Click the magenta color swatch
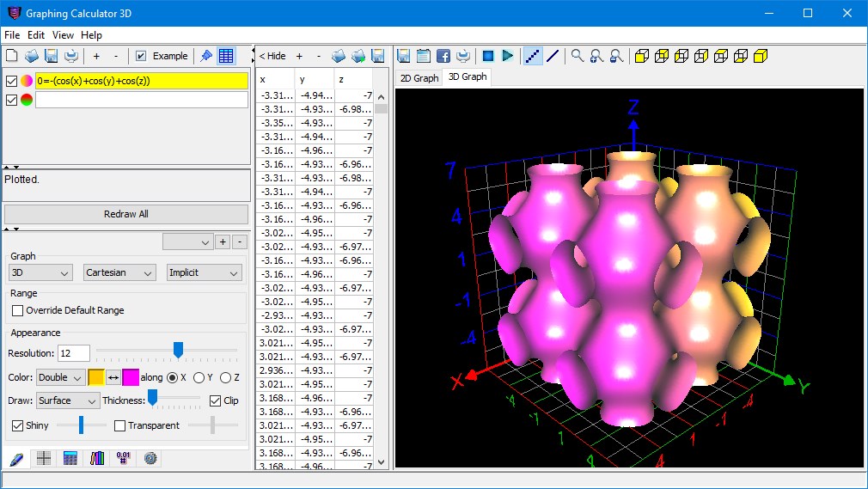Screen dimensions: 868x489 (130, 377)
